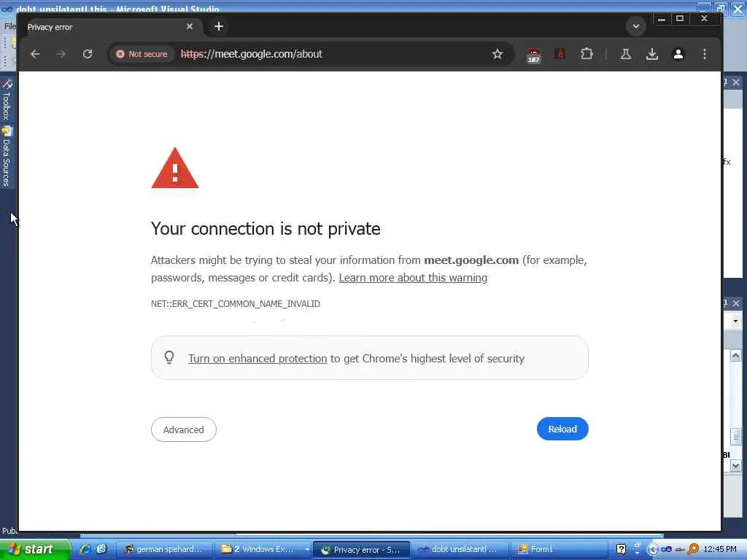Image resolution: width=747 pixels, height=560 pixels.
Task: Click the forward navigation arrow
Action: click(x=61, y=54)
